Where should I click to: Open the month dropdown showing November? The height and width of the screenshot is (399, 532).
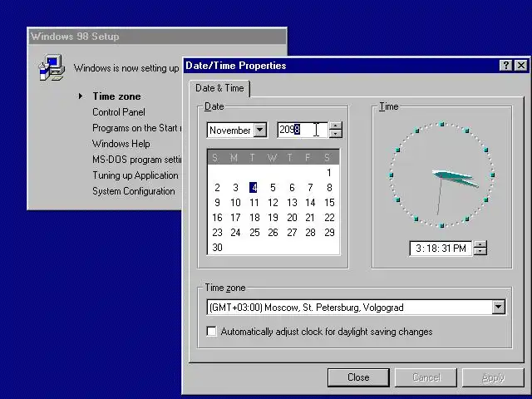tap(260, 130)
